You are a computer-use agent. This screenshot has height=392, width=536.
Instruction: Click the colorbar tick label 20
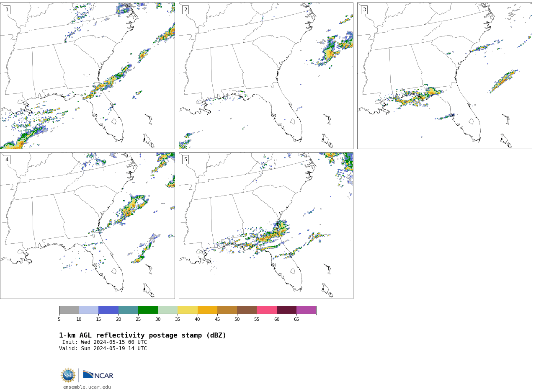(x=119, y=319)
